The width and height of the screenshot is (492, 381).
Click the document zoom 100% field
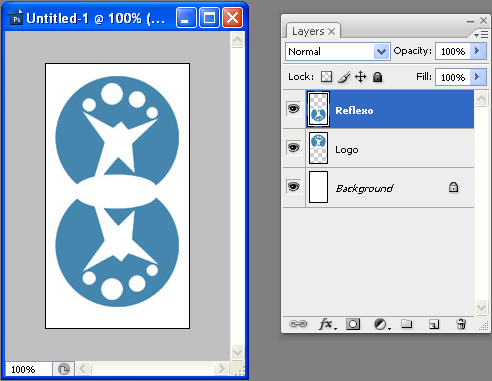click(29, 369)
